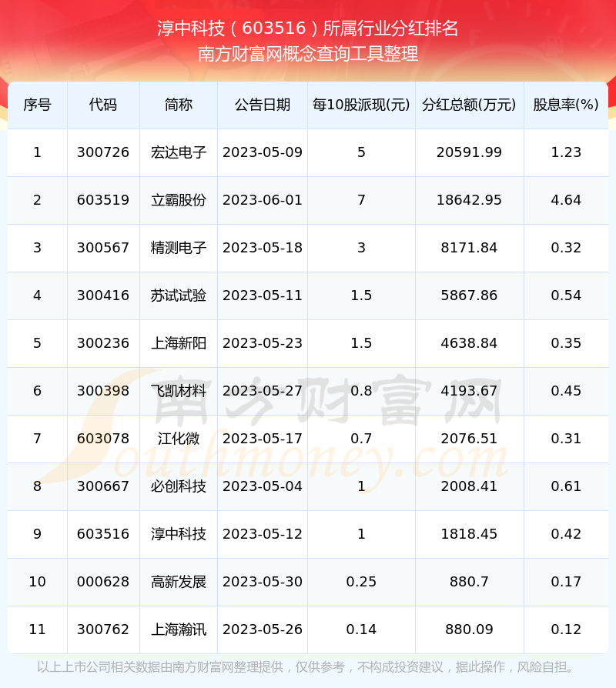
Task: Click date 2023-05-09
Action: pos(263,152)
